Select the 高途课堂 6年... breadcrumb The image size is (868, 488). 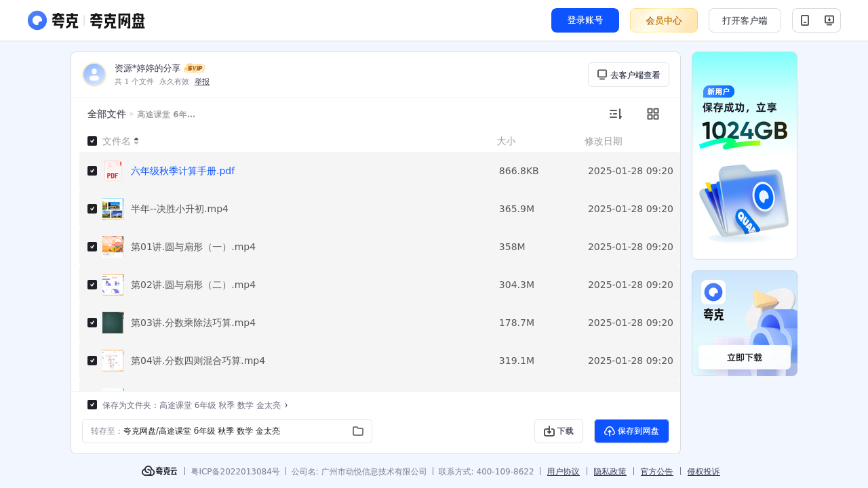coord(166,115)
